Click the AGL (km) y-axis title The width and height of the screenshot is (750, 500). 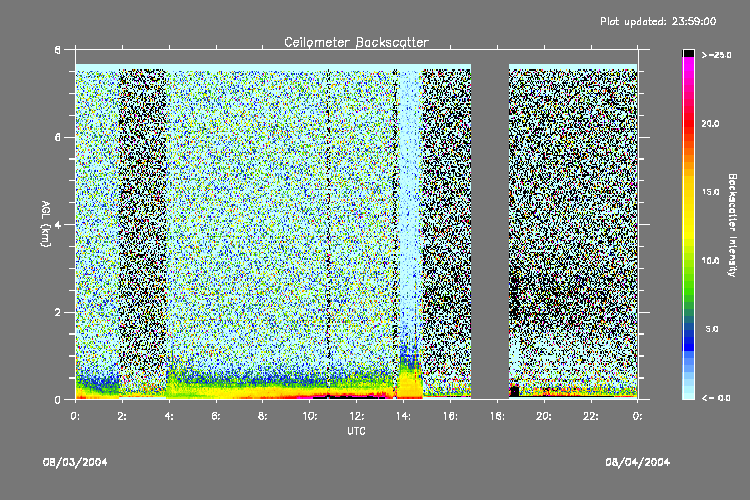tap(45, 224)
